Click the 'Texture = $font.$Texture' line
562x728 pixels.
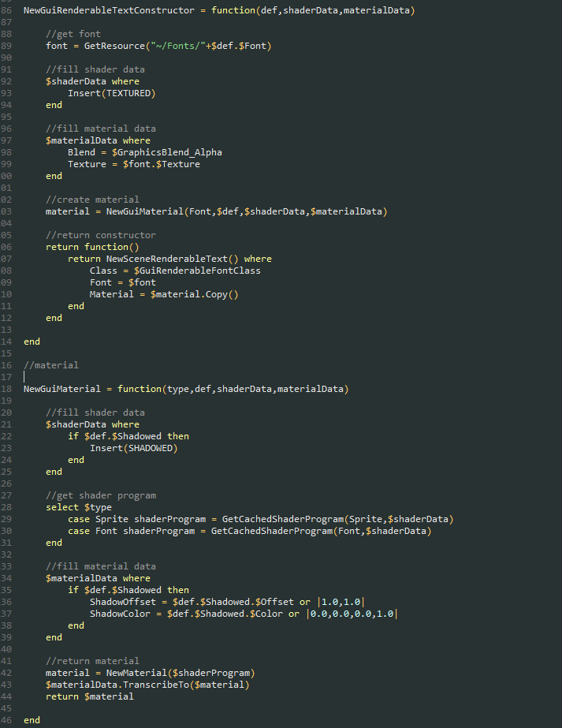click(x=134, y=164)
